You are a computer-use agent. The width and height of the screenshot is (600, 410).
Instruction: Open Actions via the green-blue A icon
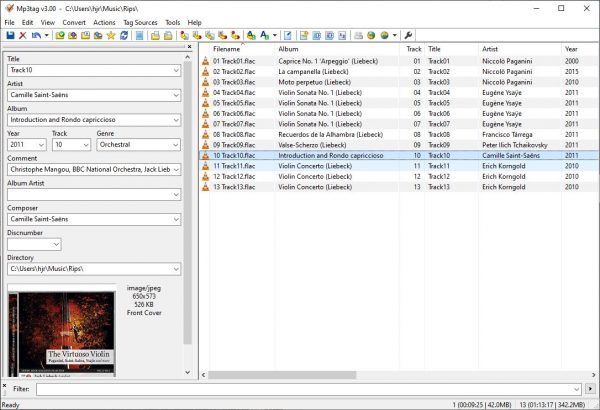[251, 36]
